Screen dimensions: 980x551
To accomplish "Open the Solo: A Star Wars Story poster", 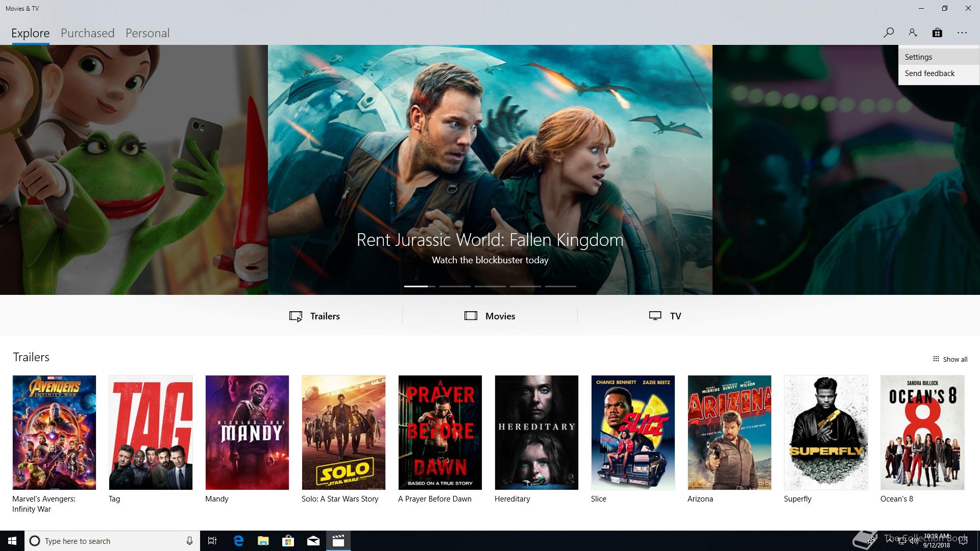I will pos(344,433).
